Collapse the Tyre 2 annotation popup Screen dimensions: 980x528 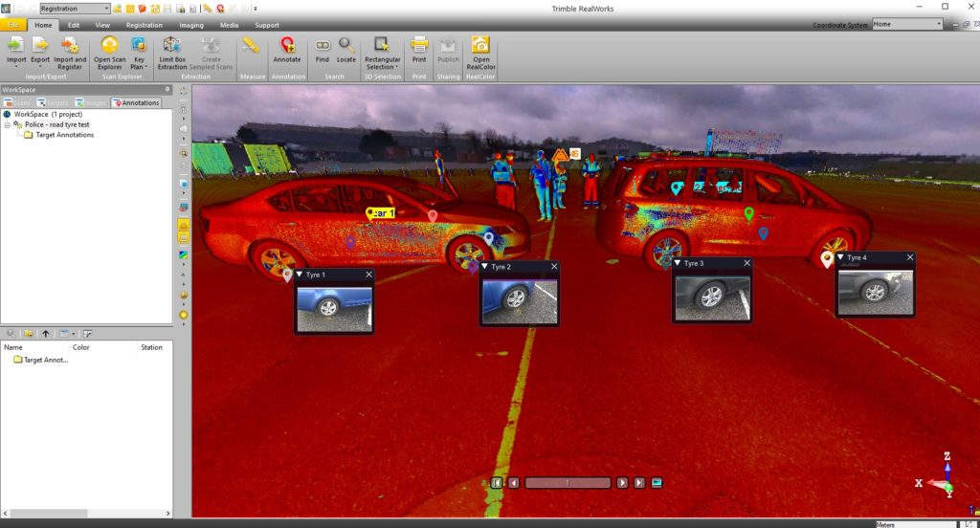(x=485, y=266)
